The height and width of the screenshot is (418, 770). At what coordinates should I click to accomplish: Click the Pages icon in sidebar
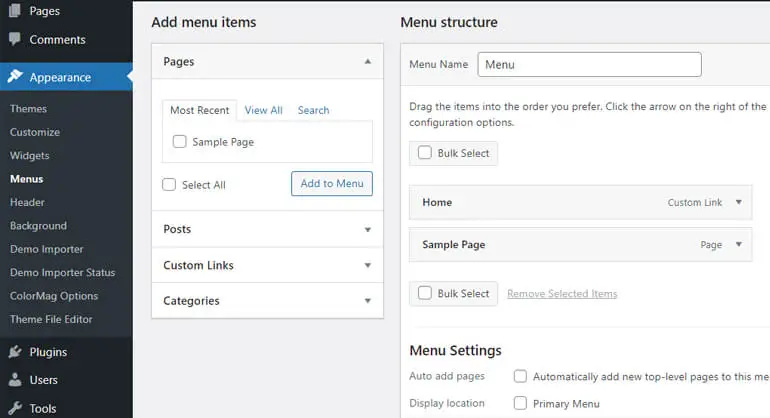coord(15,10)
